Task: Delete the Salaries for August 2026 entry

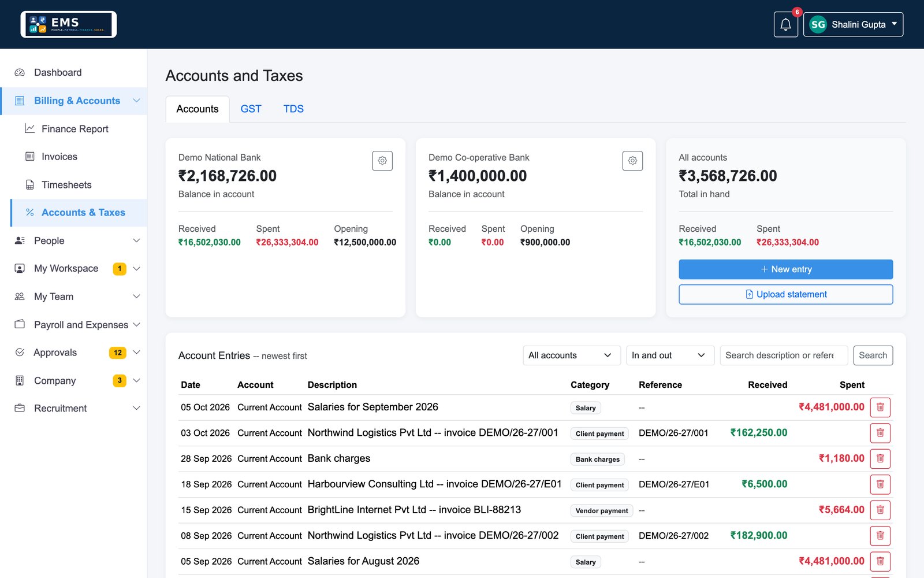Action: (x=880, y=561)
